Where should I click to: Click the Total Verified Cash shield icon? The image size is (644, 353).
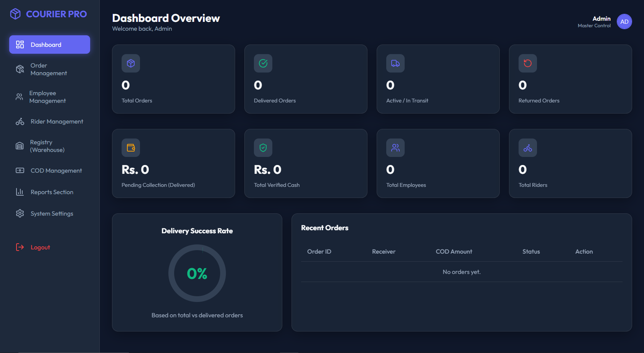click(263, 148)
